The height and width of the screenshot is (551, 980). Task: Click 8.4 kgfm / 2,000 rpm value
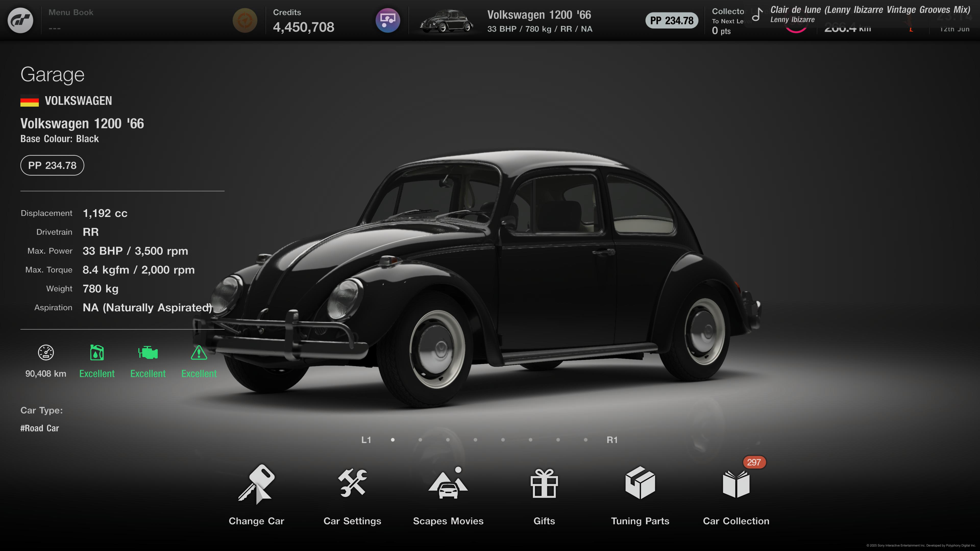point(139,270)
